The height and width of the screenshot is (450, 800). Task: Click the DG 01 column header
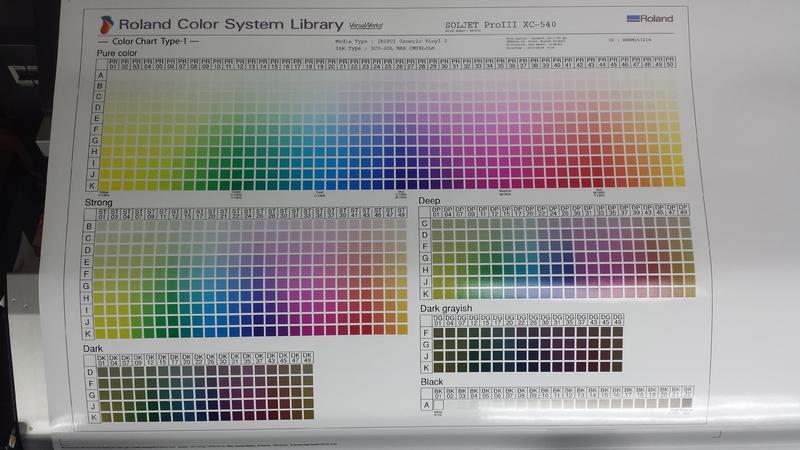click(438, 320)
